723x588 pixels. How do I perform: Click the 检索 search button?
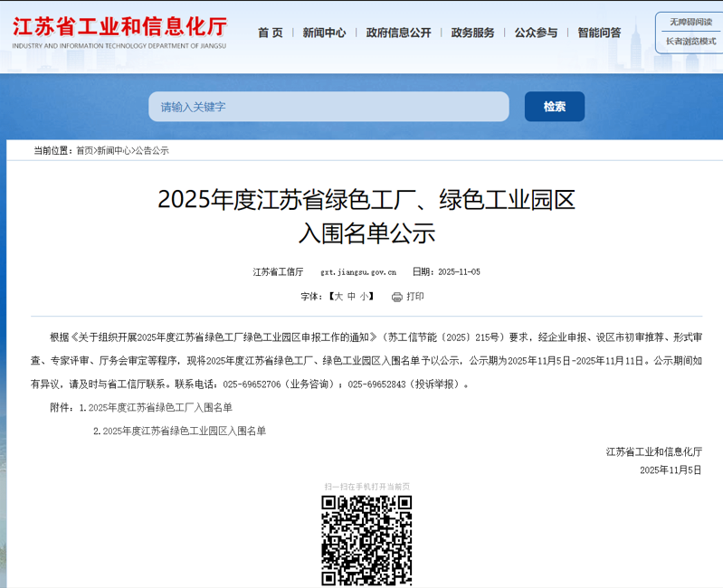[x=554, y=107]
